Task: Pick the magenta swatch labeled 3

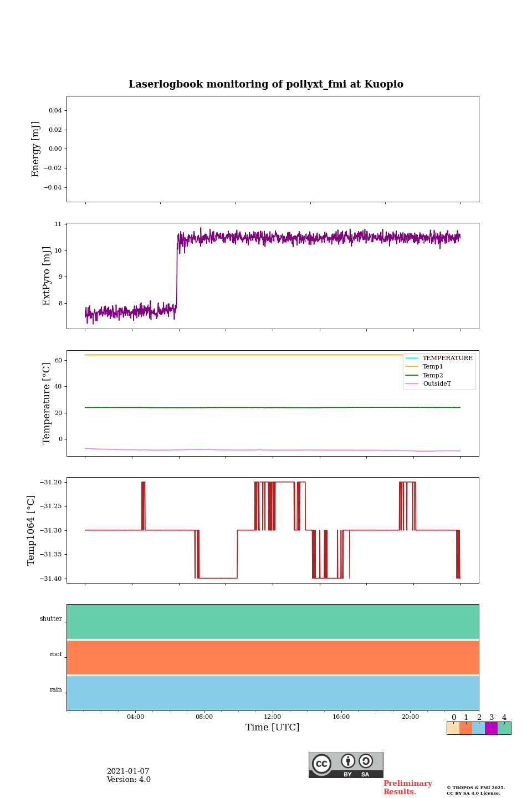Action: point(491,728)
